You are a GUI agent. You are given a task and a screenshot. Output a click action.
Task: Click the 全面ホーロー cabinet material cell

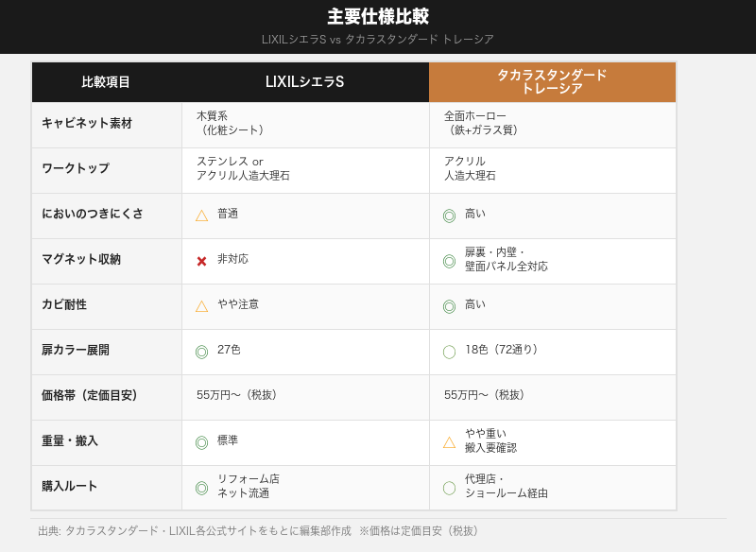coord(482,124)
